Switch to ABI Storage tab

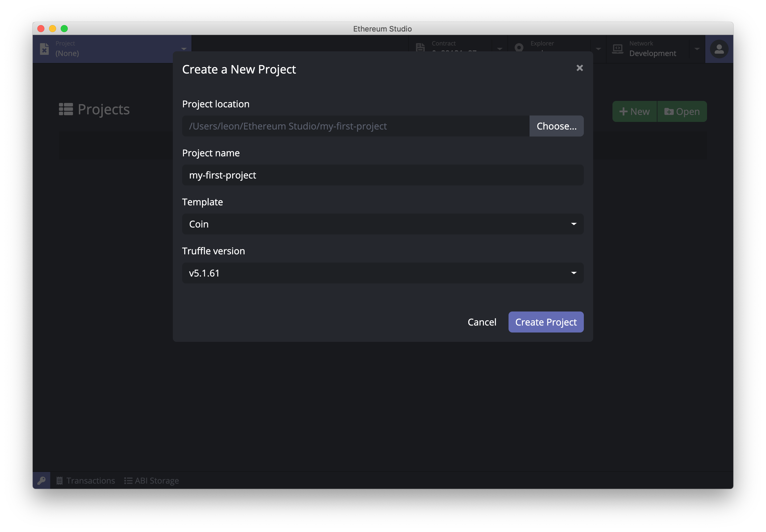tap(152, 480)
